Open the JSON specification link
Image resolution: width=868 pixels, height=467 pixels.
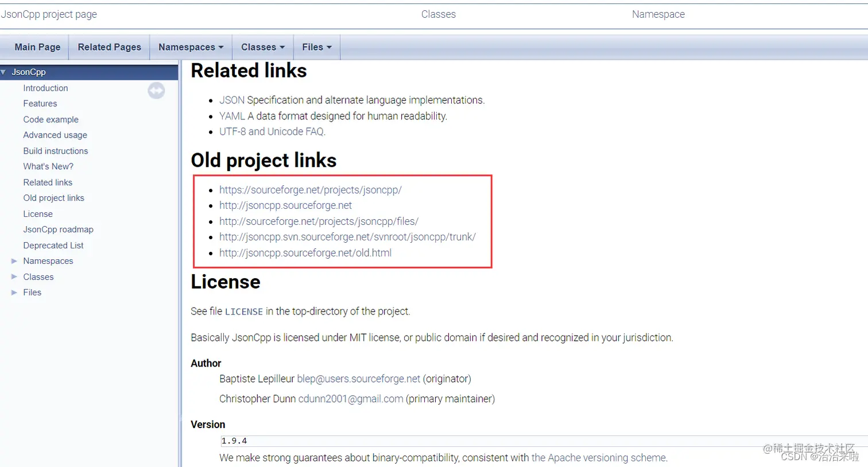tap(232, 100)
